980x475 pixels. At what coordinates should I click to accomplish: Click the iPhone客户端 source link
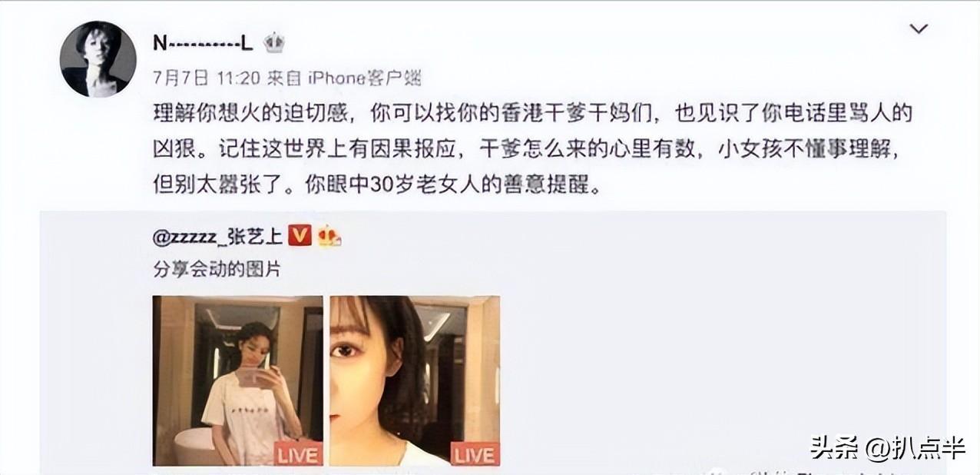point(364,78)
